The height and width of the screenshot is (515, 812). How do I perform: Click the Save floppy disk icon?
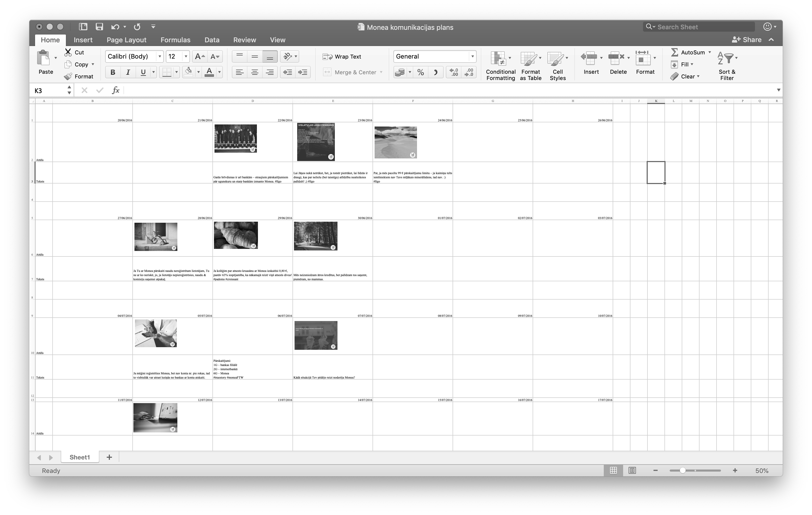click(x=99, y=27)
